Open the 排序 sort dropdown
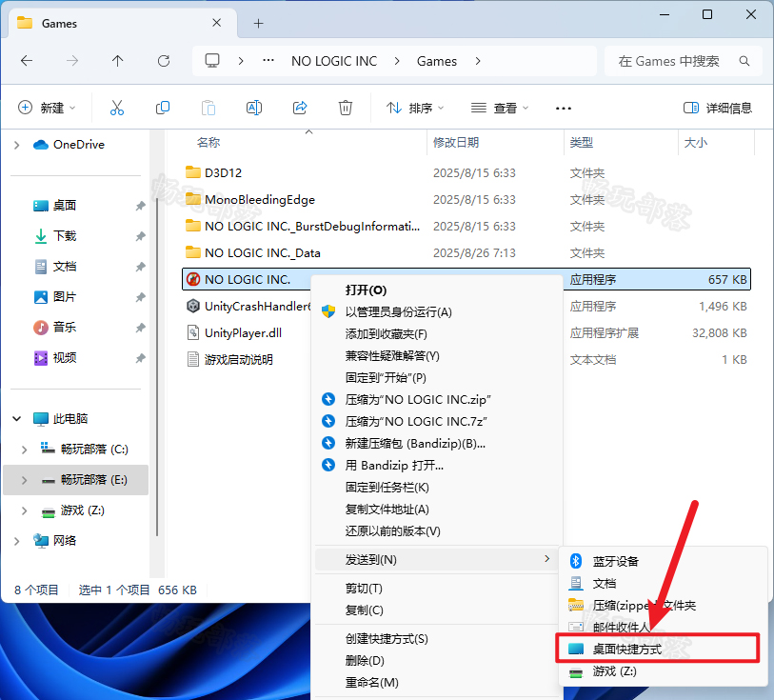 pyautogui.click(x=416, y=108)
